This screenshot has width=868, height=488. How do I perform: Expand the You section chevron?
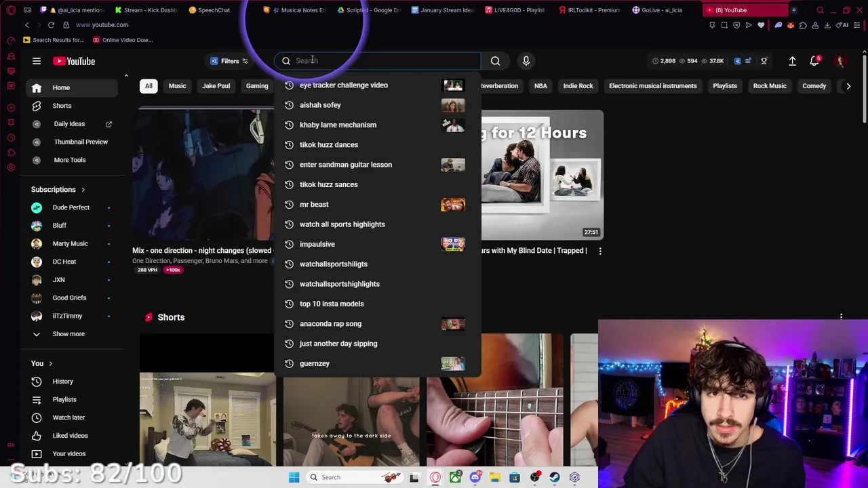coord(50,364)
